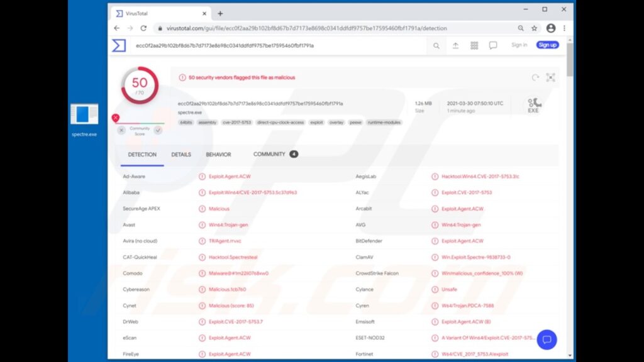Click the CAT-QuickHeal Hacktool.Spectresteal result

[233, 257]
